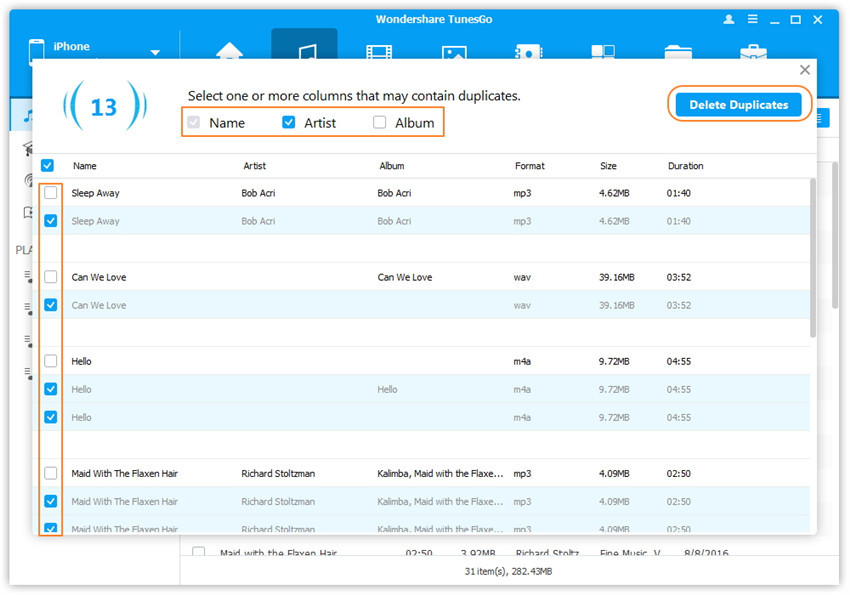Close the duplicates dialog with X

804,70
